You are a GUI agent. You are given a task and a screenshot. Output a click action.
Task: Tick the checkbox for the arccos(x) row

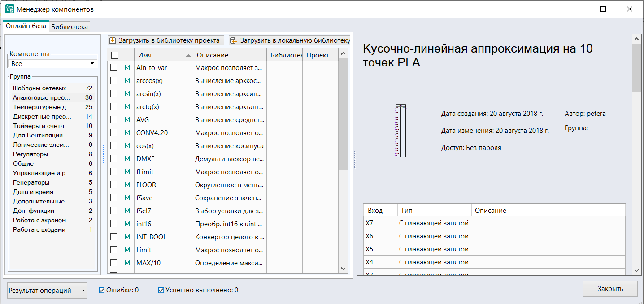click(x=114, y=80)
